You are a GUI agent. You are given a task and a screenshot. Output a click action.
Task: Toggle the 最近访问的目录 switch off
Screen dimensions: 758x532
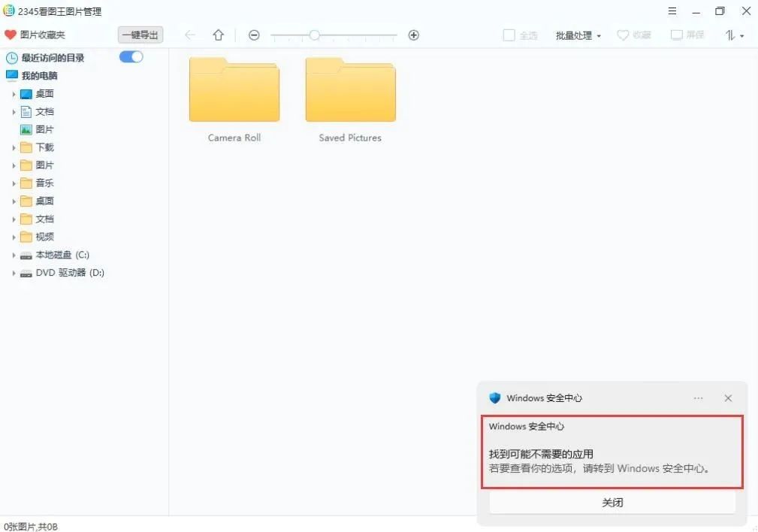[131, 56]
